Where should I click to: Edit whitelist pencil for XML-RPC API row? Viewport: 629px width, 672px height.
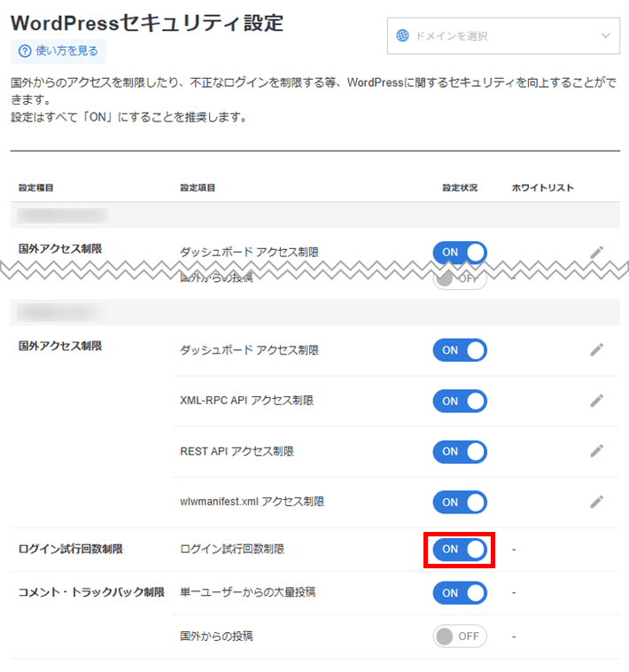tap(596, 401)
